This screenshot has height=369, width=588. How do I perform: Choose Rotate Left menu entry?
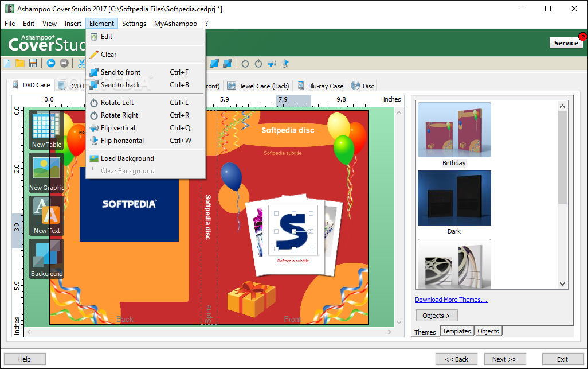[146, 103]
